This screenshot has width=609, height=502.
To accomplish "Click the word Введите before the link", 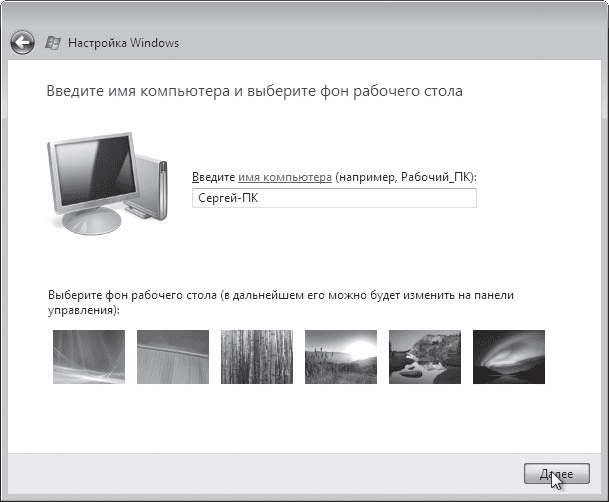I will pyautogui.click(x=213, y=176).
